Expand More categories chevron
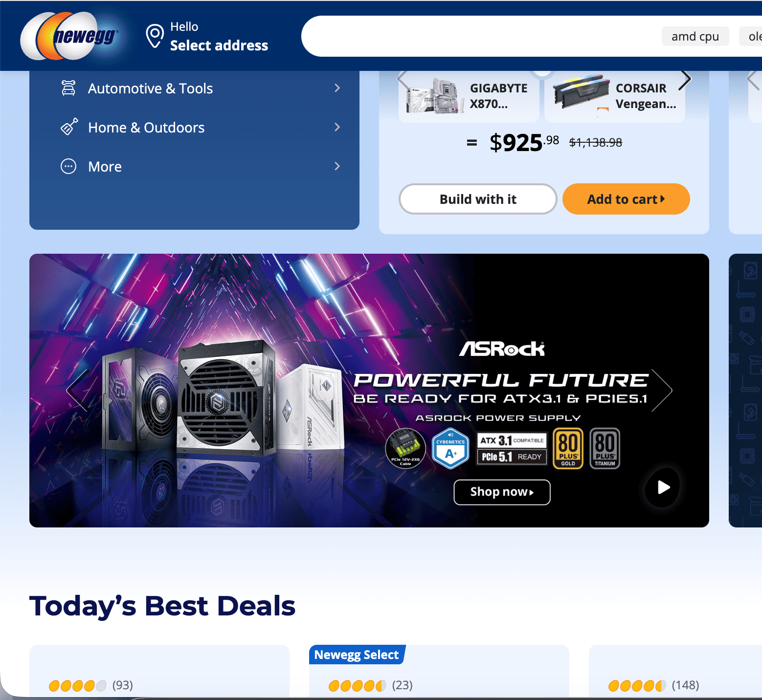 point(337,166)
